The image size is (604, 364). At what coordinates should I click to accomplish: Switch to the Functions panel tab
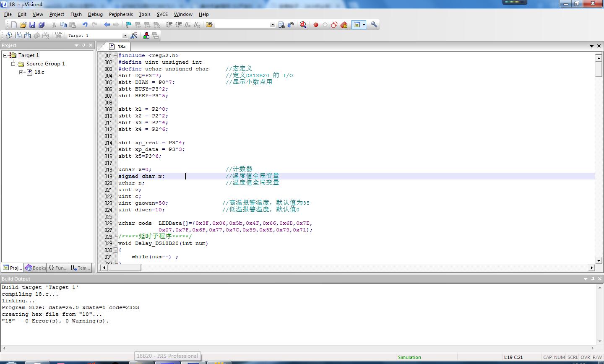pyautogui.click(x=58, y=268)
